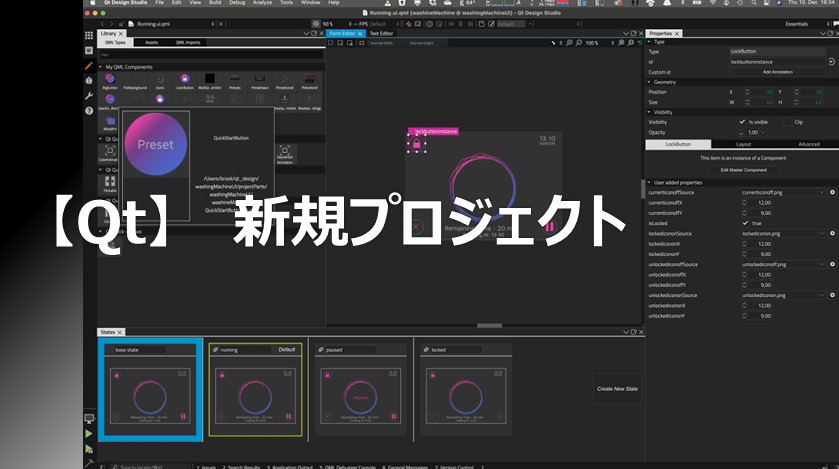Click Create New State button
The height and width of the screenshot is (469, 839).
(617, 389)
